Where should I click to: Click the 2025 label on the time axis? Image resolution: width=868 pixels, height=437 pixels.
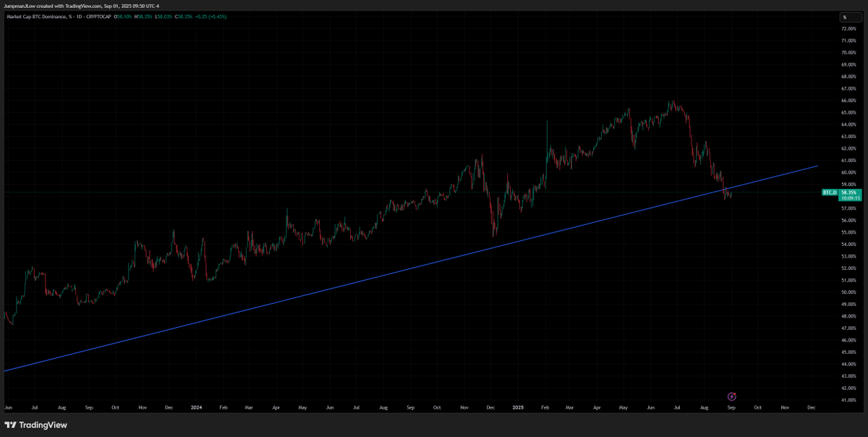click(x=516, y=407)
